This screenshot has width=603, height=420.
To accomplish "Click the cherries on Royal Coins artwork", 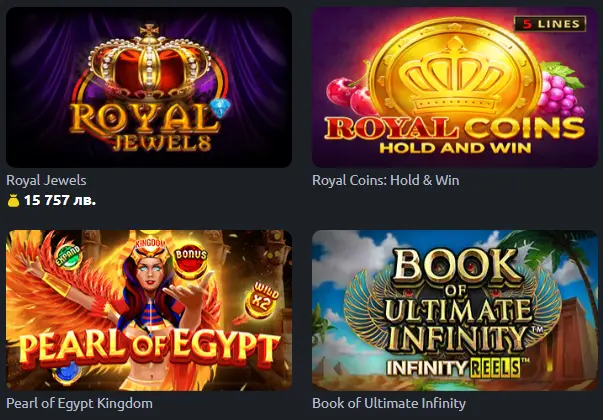I will coord(348,96).
